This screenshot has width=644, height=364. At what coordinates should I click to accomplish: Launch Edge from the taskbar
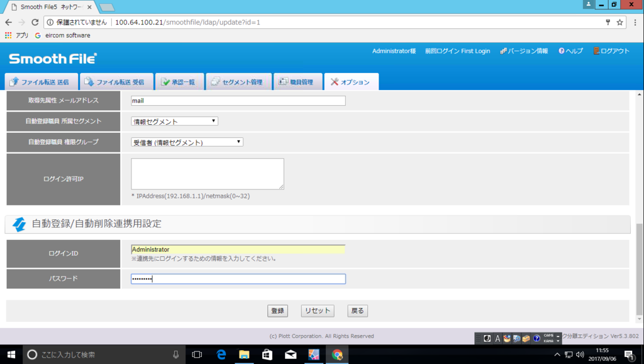[x=221, y=355]
